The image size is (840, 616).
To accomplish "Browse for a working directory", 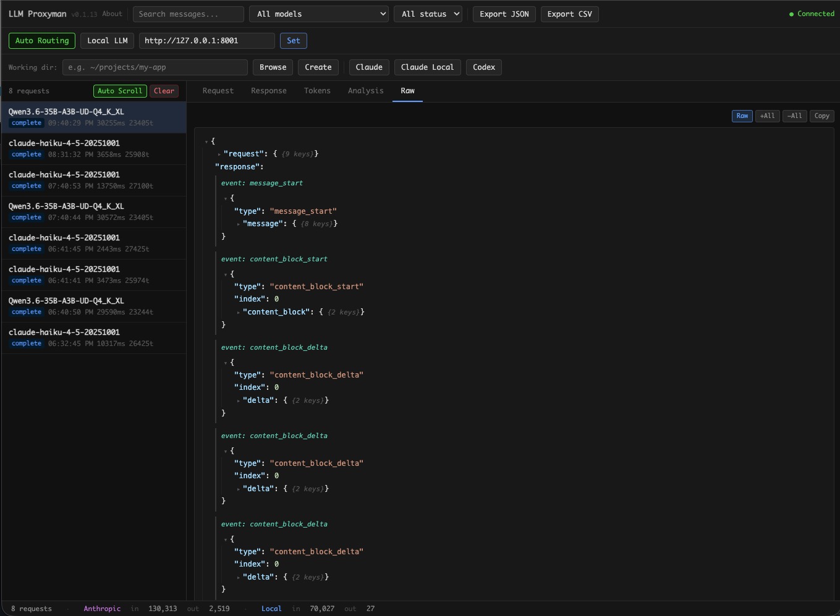I will coord(273,67).
